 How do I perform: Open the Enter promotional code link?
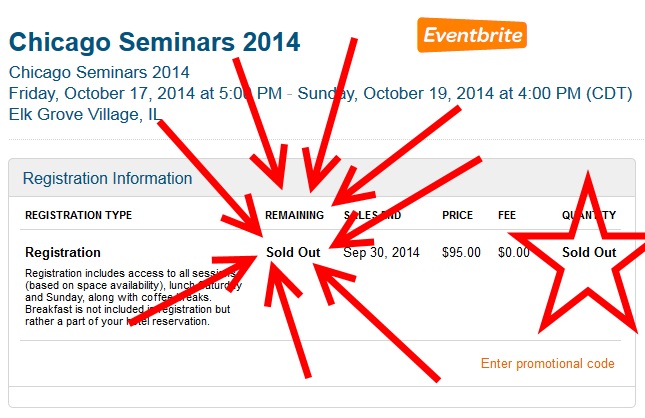pos(547,363)
